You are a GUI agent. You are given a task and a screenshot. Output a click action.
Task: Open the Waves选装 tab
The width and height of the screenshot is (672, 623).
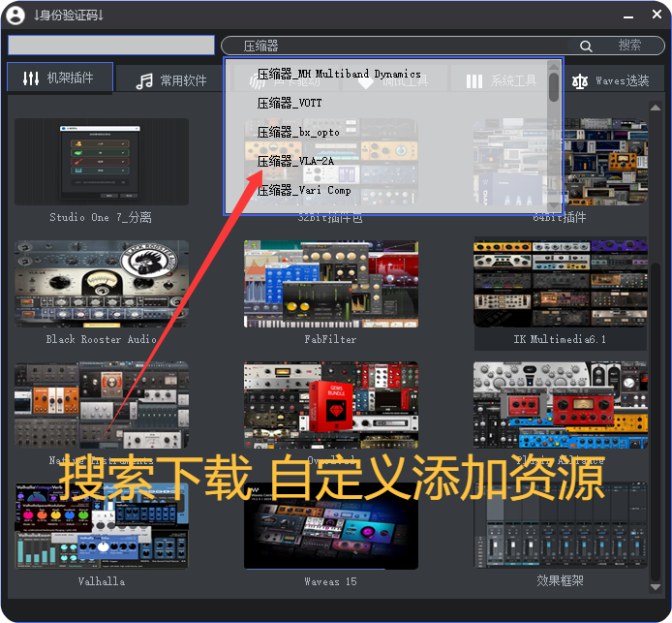tap(613, 80)
